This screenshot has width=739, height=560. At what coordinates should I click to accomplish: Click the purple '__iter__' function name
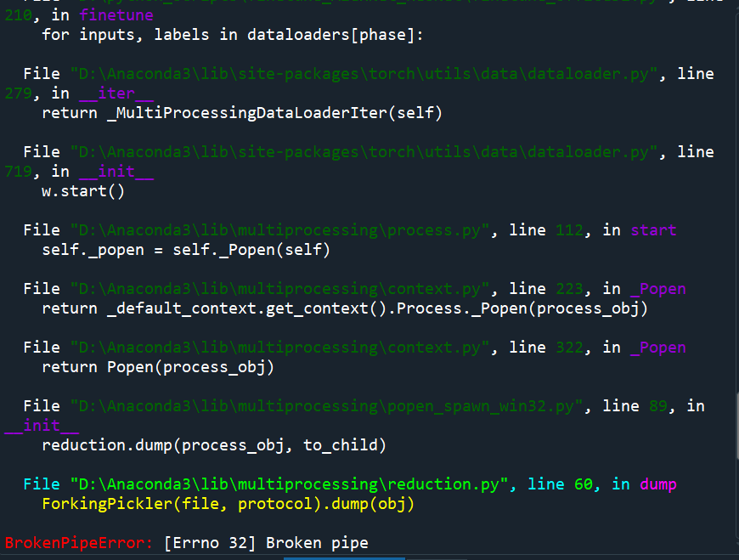[116, 93]
